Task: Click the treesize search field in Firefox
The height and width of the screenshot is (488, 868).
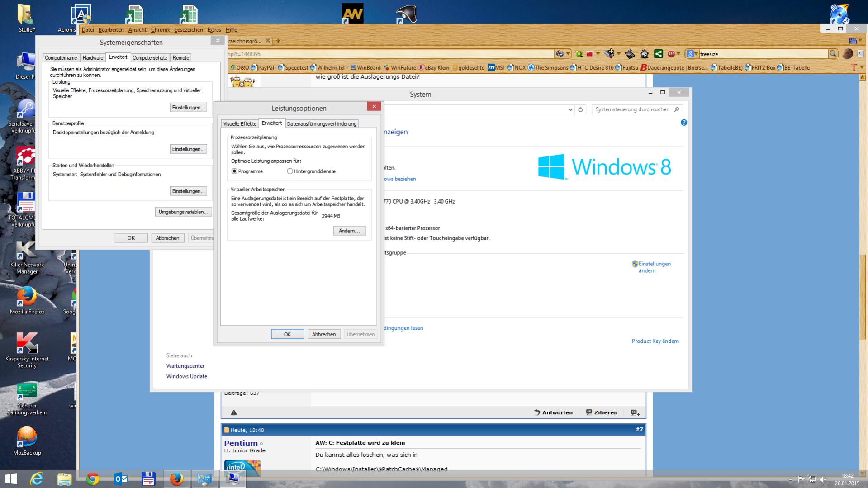Action: (763, 54)
